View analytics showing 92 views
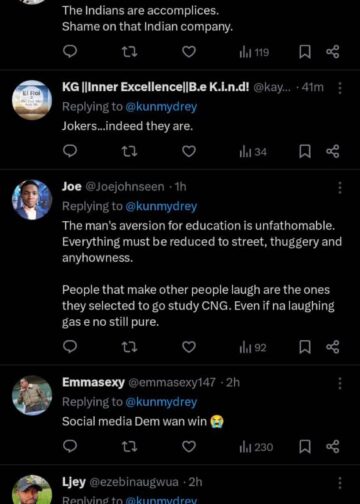360x504 pixels. 253,348
